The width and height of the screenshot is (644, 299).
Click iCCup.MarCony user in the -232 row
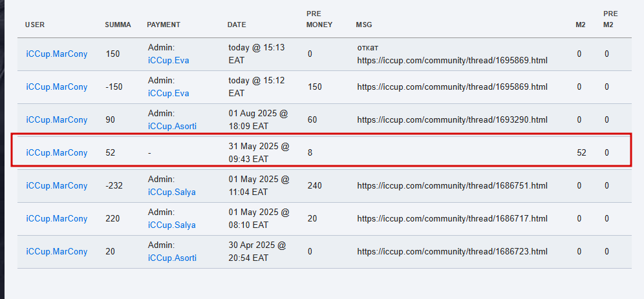[57, 185]
